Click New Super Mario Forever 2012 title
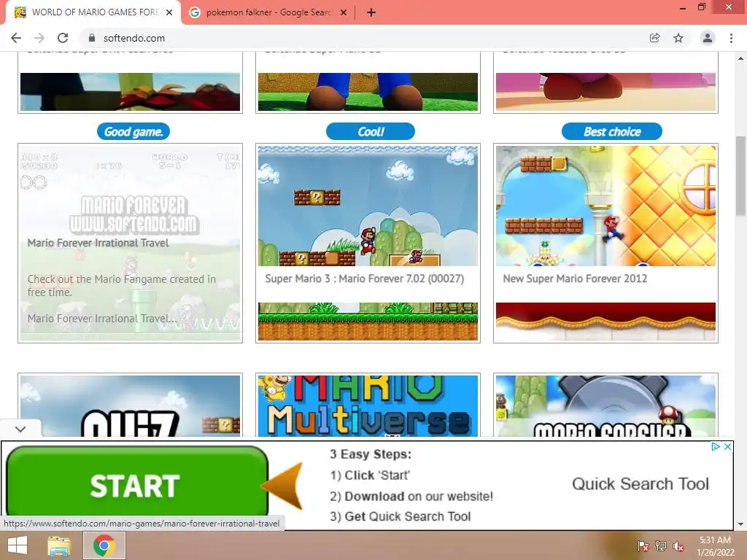 (x=575, y=279)
